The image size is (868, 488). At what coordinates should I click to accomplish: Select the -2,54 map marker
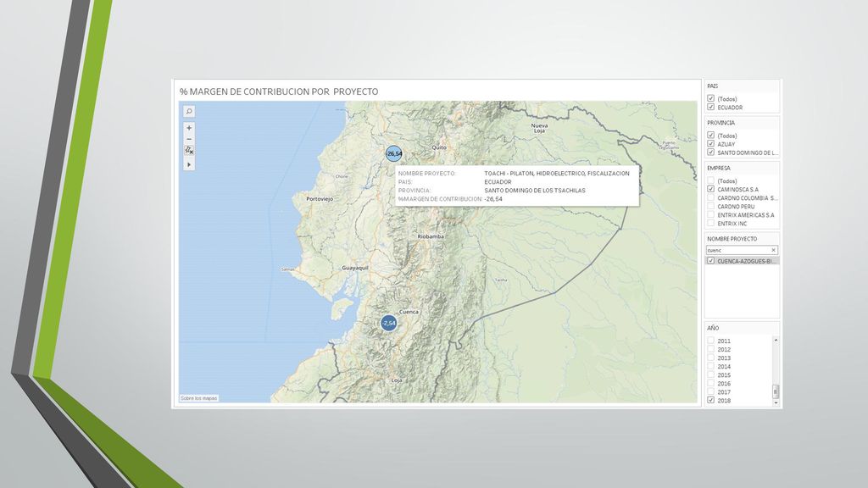click(388, 323)
